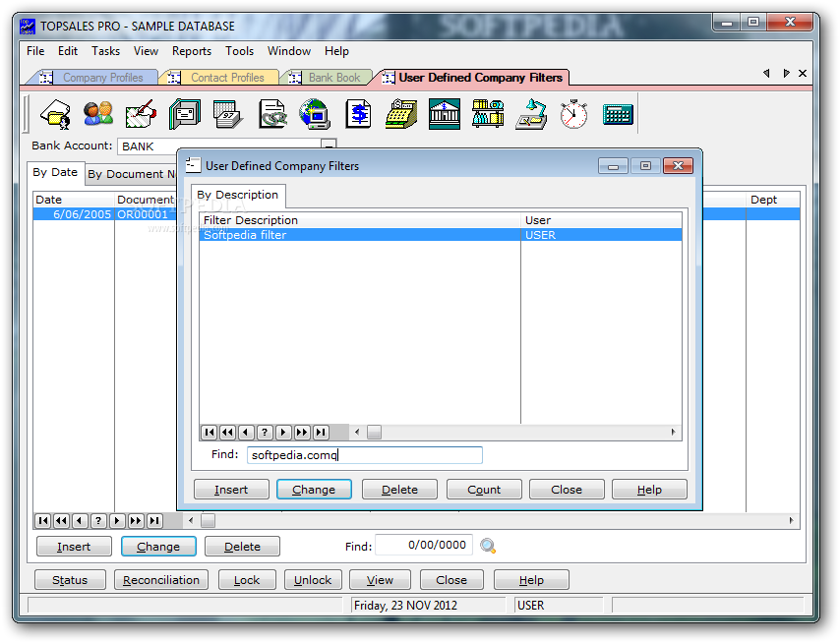Screen dimensions: 840x643
Task: Click Insert button in Bank Book window
Action: coord(74,547)
